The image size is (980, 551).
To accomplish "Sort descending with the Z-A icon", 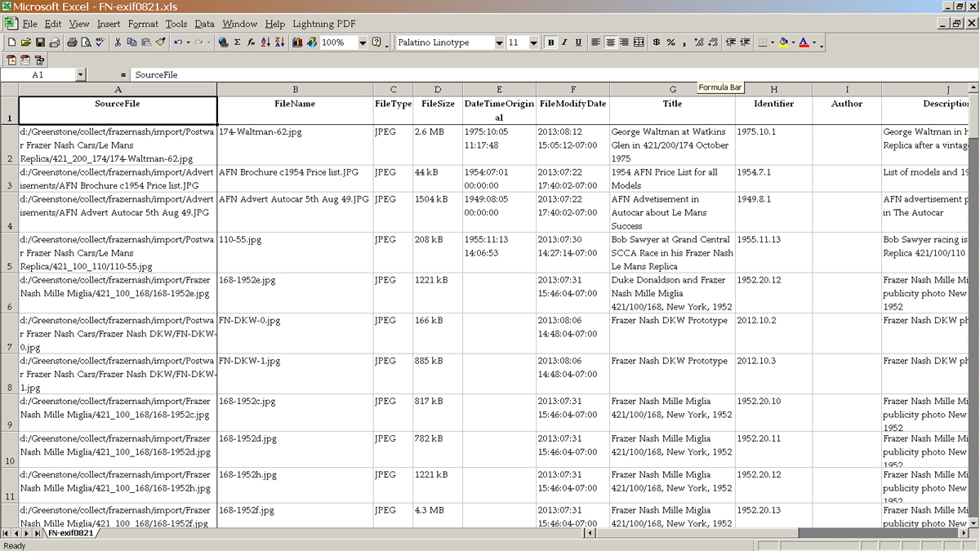I will [279, 42].
